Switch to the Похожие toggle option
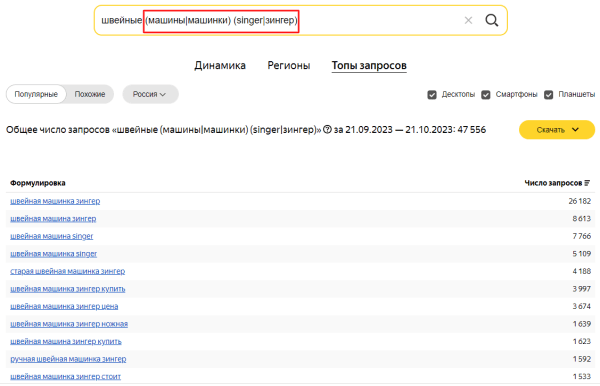This screenshot has height=386, width=600. point(90,94)
